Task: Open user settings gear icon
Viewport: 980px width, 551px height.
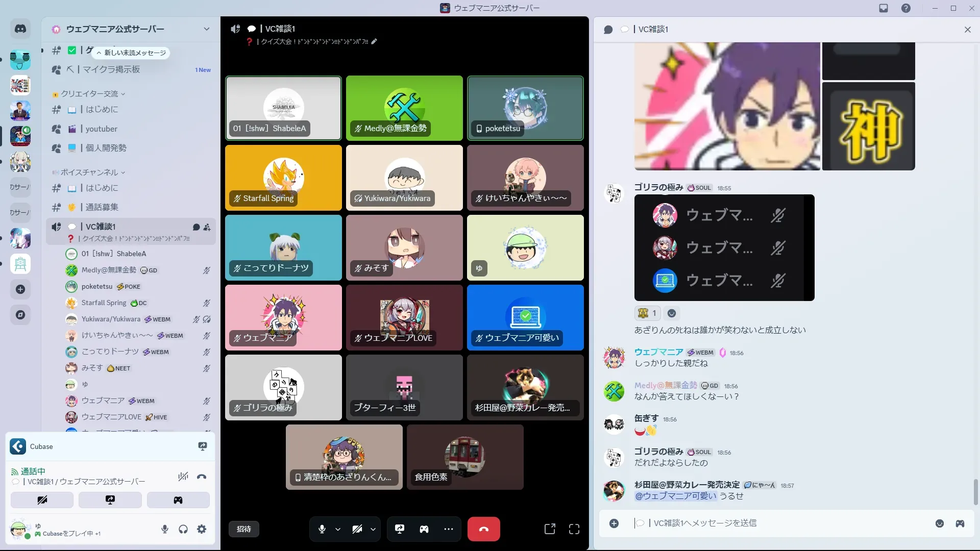Action: point(202,529)
